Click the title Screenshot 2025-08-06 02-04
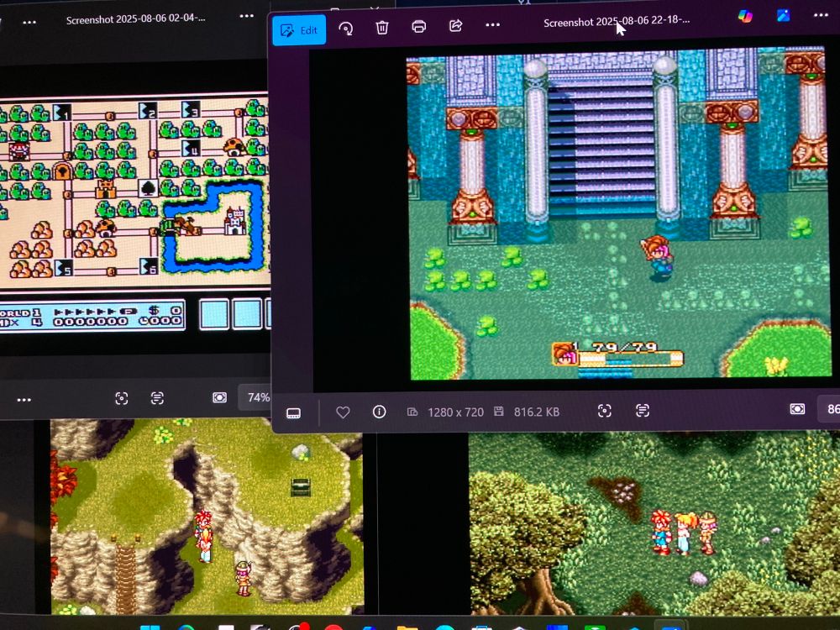 pos(135,20)
